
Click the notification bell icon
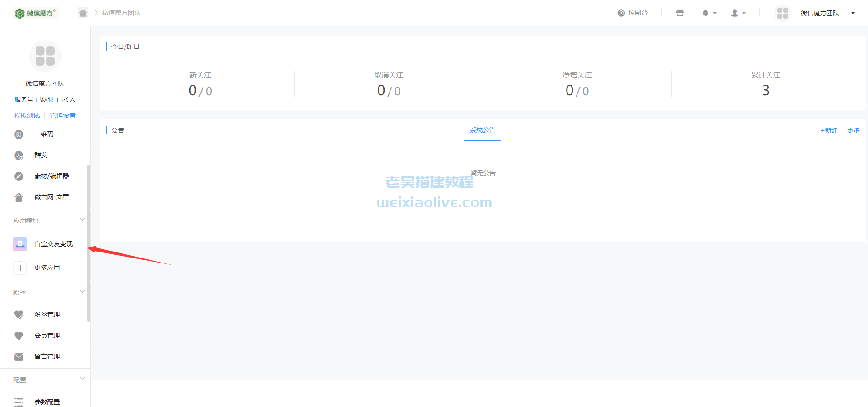point(706,13)
